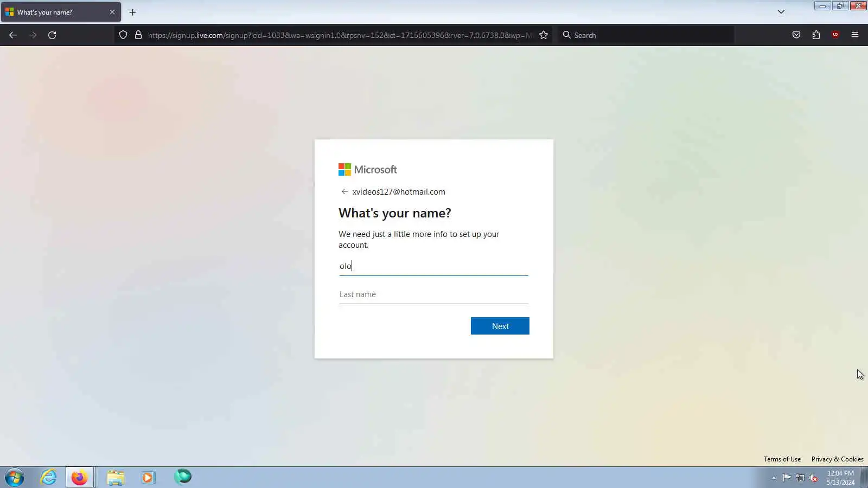Expand the list all tabs chevron
Screen dimensions: 868x488
coord(781,12)
